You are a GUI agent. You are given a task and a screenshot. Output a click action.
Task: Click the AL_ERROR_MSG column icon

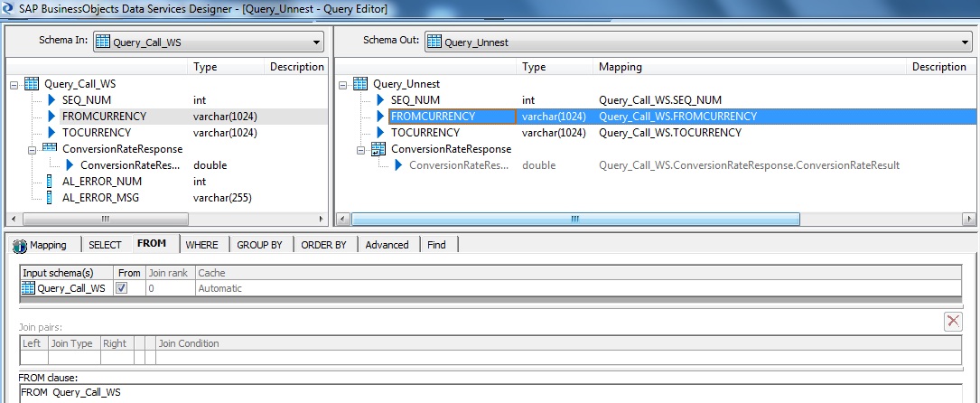[51, 198]
